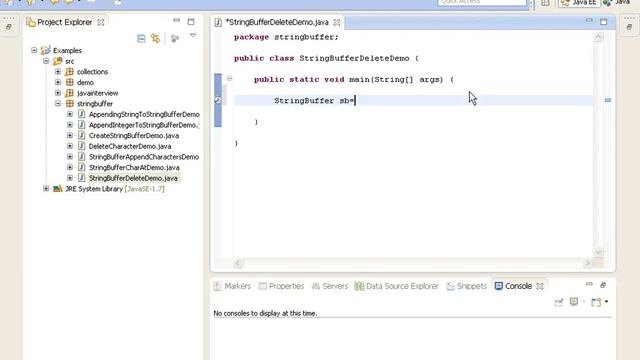Collapse the main method fold marker
640x360 pixels.
pos(229,78)
